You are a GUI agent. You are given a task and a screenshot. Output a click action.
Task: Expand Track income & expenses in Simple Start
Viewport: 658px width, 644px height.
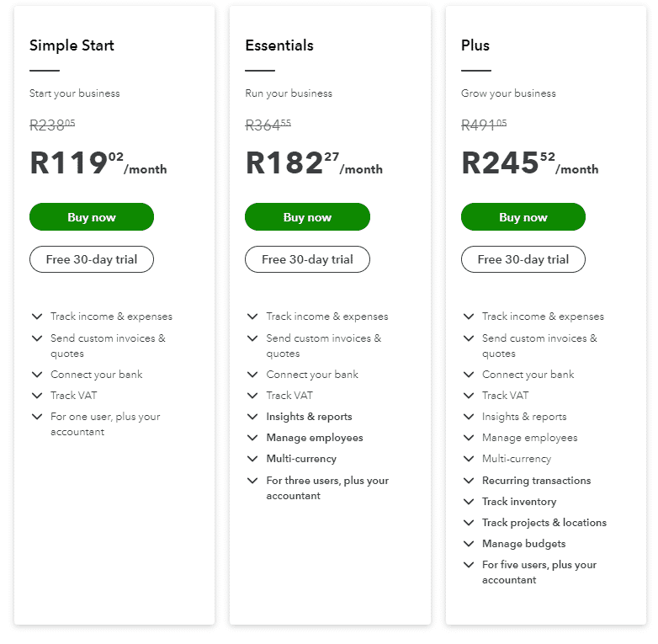pos(37,317)
